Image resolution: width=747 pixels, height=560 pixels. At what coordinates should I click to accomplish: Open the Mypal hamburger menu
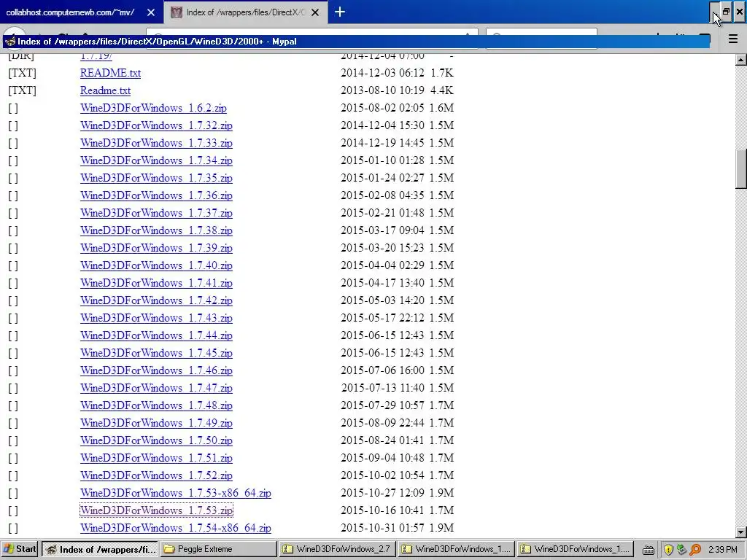click(733, 39)
